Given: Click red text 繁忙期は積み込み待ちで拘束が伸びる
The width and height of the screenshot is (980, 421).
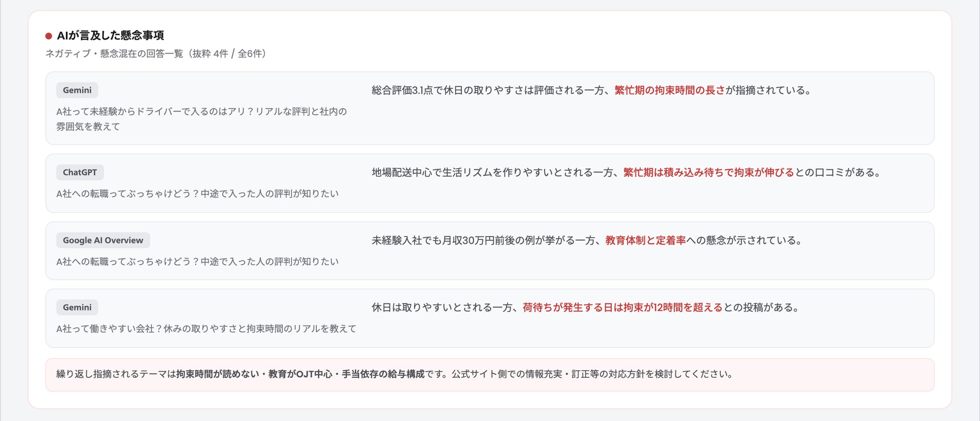Looking at the screenshot, I should coord(709,172).
